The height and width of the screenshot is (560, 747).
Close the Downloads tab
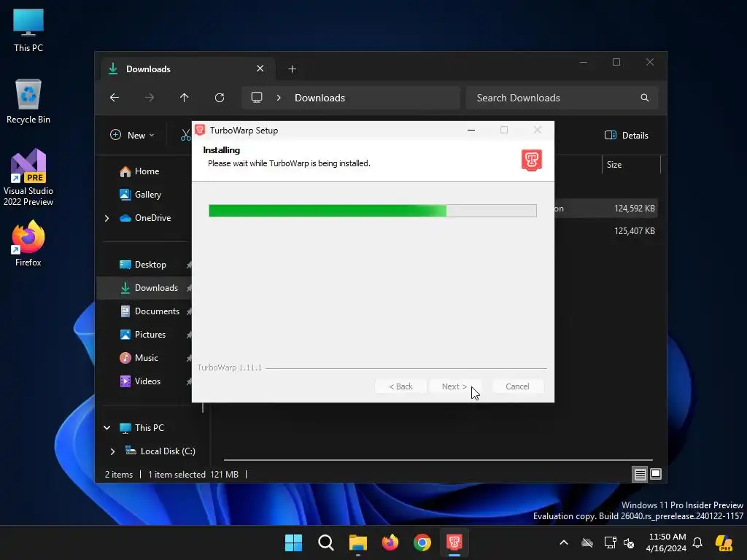260,69
